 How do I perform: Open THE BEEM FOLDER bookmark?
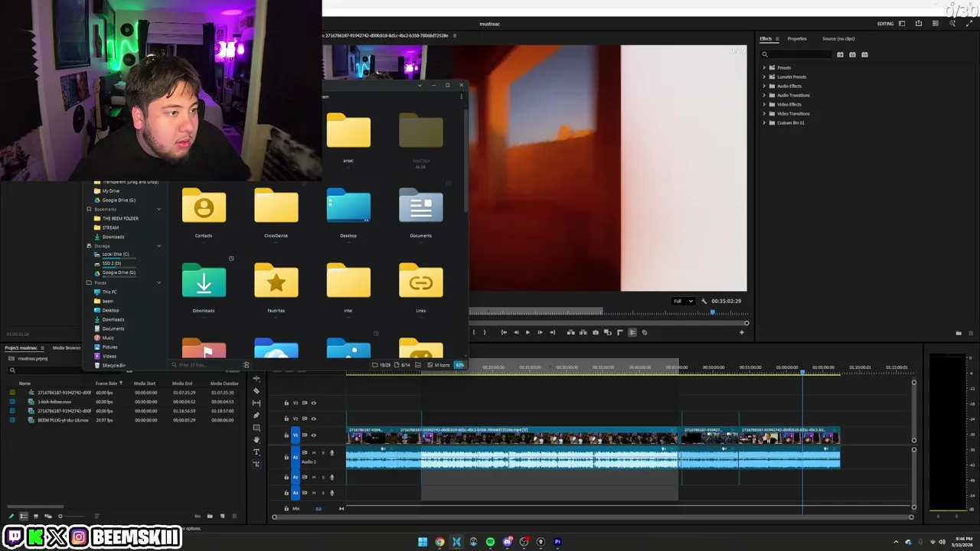point(120,218)
